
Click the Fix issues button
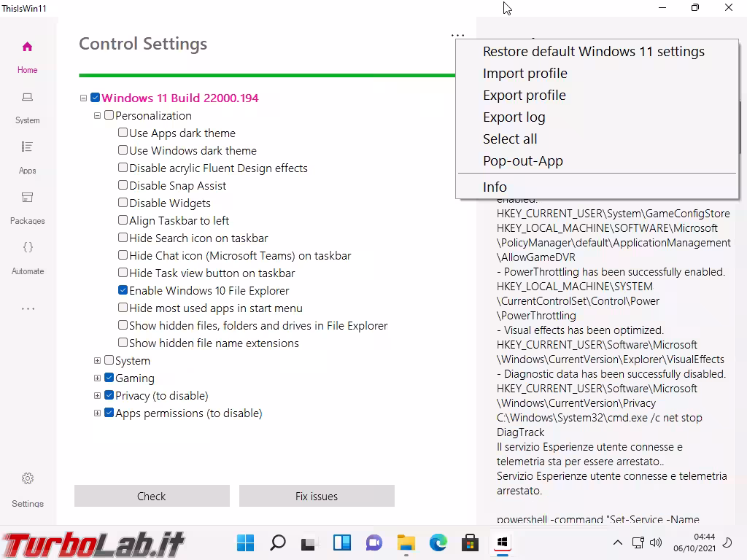point(317,496)
